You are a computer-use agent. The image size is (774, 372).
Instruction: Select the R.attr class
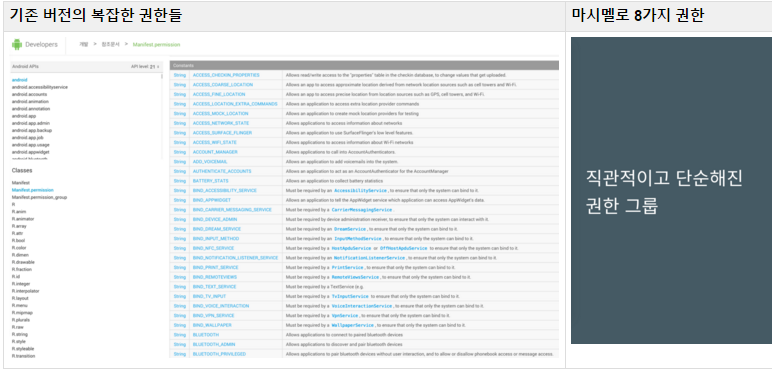(18, 233)
